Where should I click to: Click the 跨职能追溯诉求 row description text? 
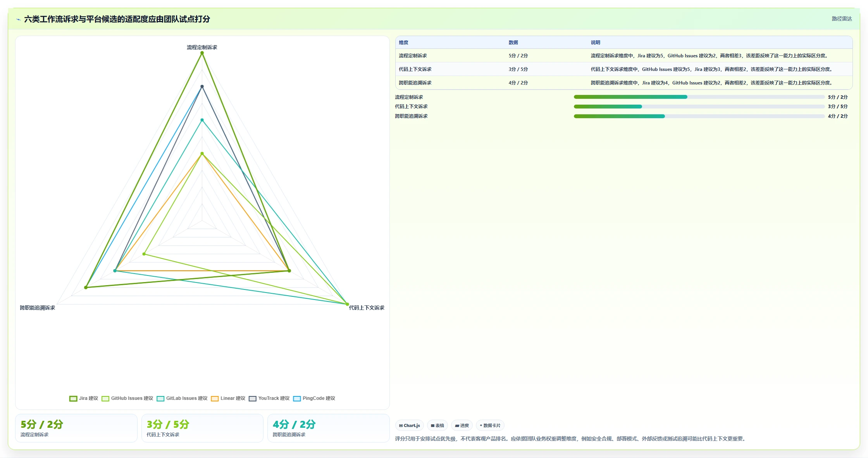(x=711, y=83)
